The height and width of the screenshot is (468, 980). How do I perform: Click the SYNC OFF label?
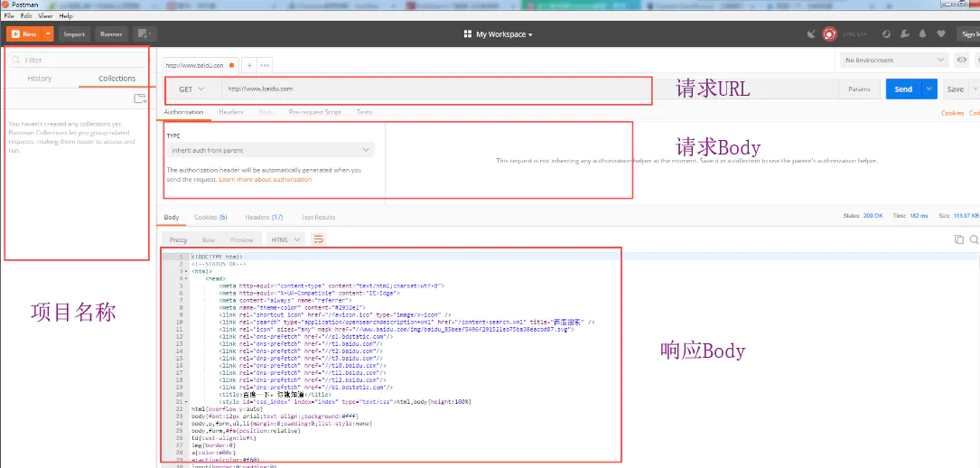pyautogui.click(x=854, y=34)
